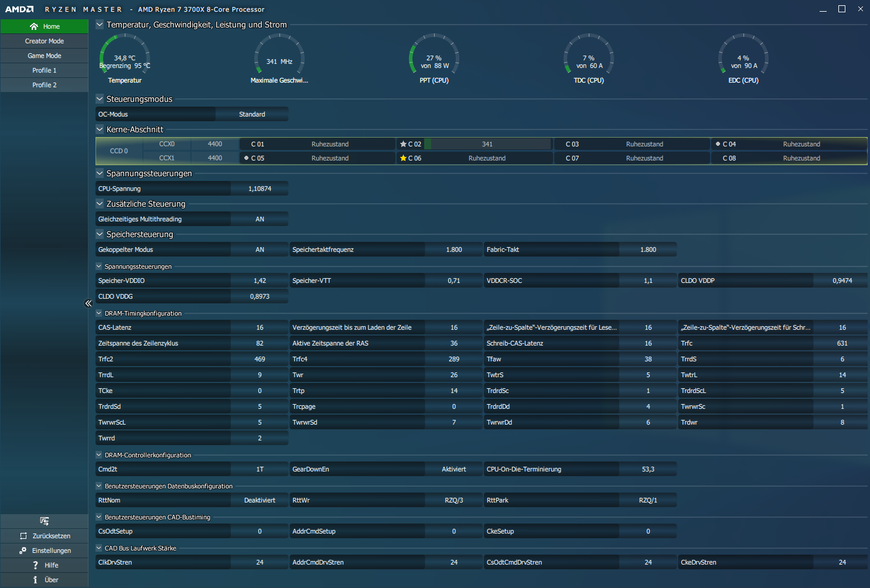Collapse Benutzersteuerungen Datenbuskonfiguration subsection
The height and width of the screenshot is (588, 870).
coord(99,486)
